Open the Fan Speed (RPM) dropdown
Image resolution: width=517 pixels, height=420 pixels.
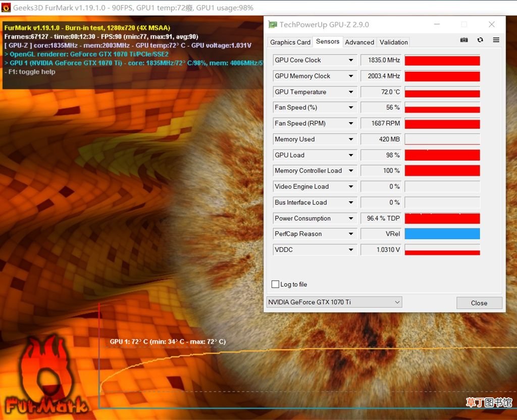(351, 123)
